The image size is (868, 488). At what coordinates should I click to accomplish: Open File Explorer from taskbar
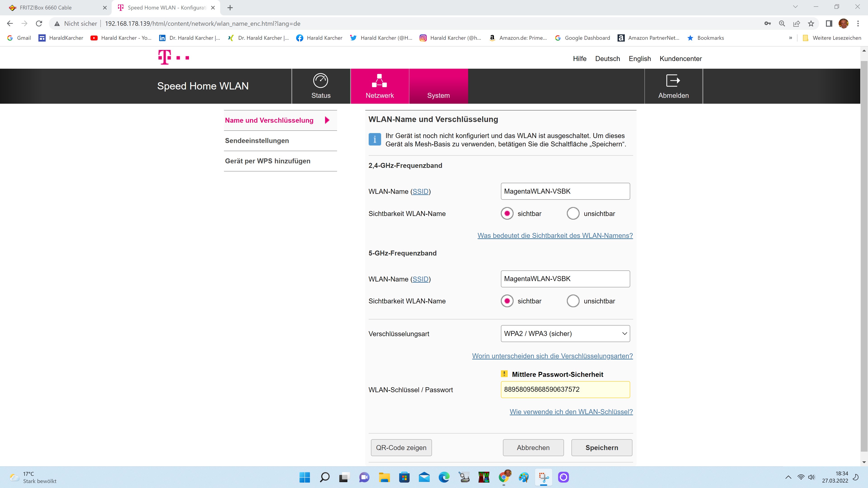point(384,477)
